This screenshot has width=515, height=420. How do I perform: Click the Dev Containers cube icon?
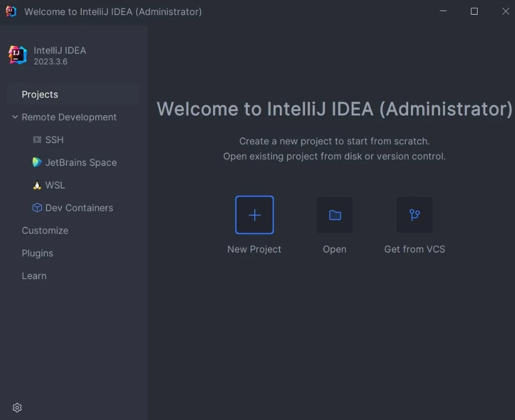pos(37,208)
